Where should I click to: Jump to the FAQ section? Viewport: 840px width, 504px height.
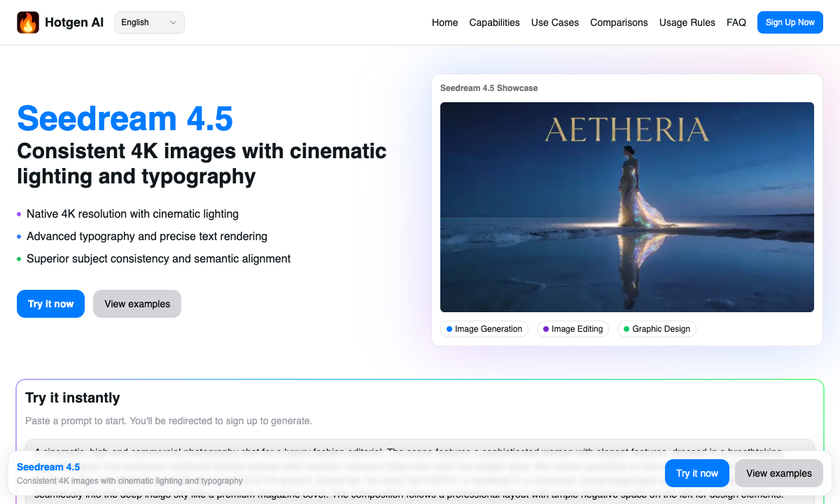[x=736, y=22]
